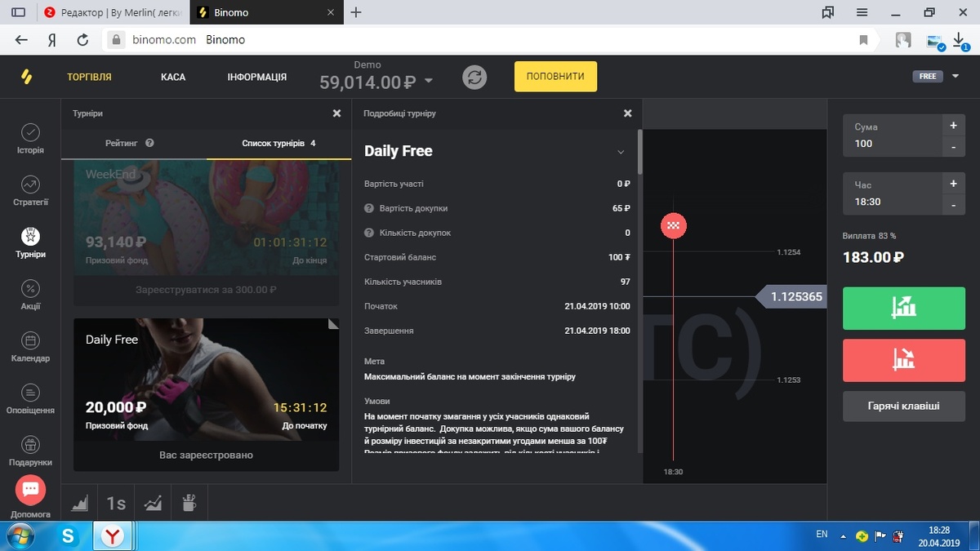Click the Сума amount input field

point(892,136)
